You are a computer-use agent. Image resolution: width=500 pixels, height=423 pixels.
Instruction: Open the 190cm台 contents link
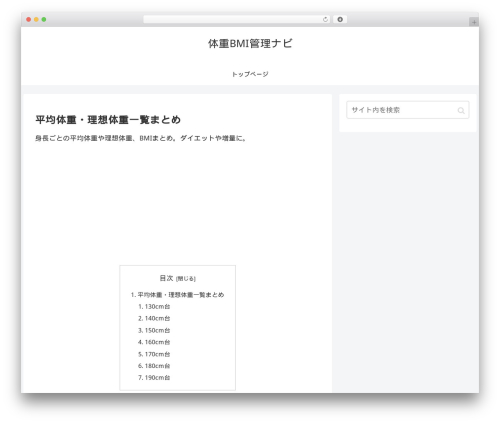click(157, 378)
